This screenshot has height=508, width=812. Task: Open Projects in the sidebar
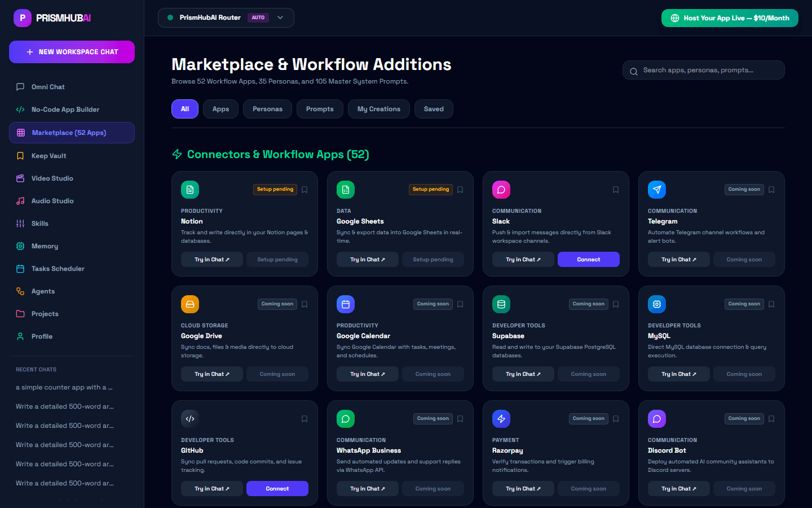click(72, 314)
